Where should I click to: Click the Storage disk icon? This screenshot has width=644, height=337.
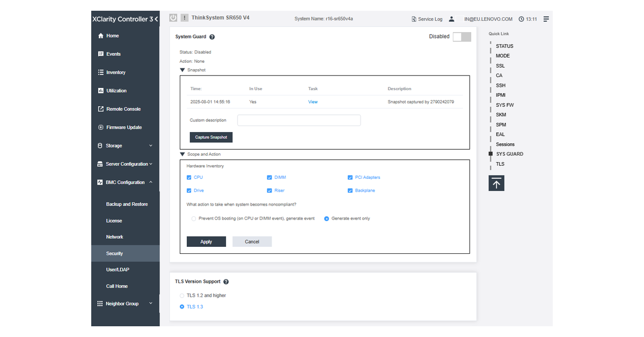click(x=100, y=145)
